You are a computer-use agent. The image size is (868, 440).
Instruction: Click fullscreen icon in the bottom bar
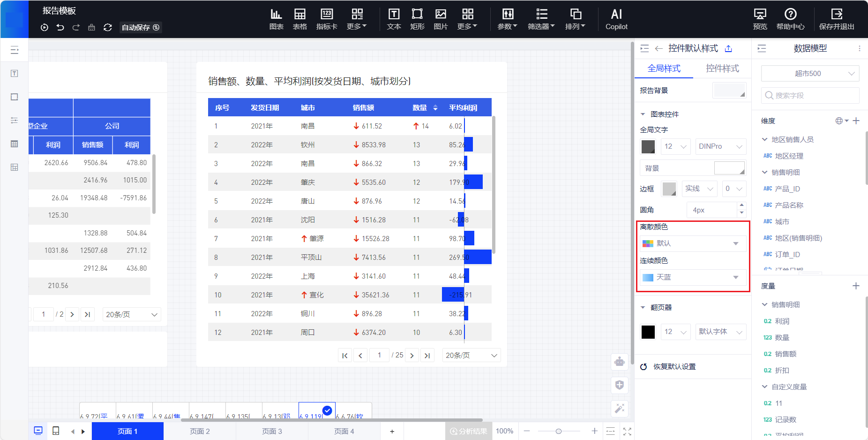pyautogui.click(x=627, y=431)
